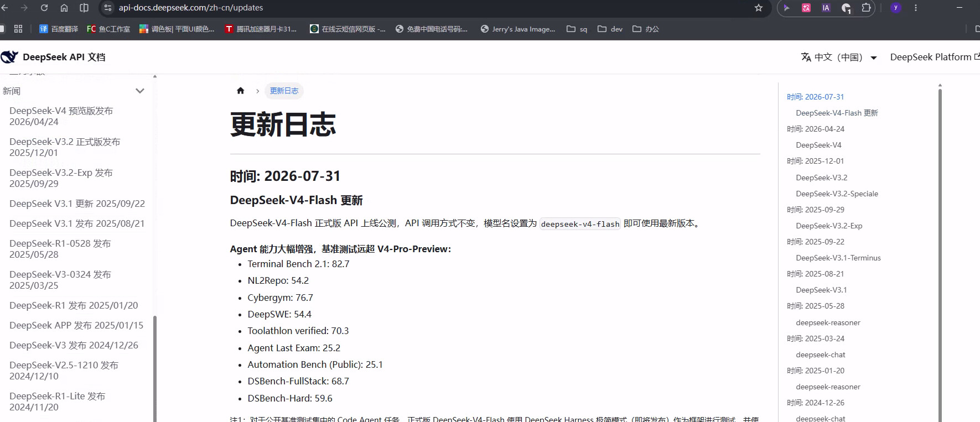This screenshot has width=980, height=422.
Task: Jump to 时间: 2025-05-28 in contents
Action: pyautogui.click(x=816, y=306)
